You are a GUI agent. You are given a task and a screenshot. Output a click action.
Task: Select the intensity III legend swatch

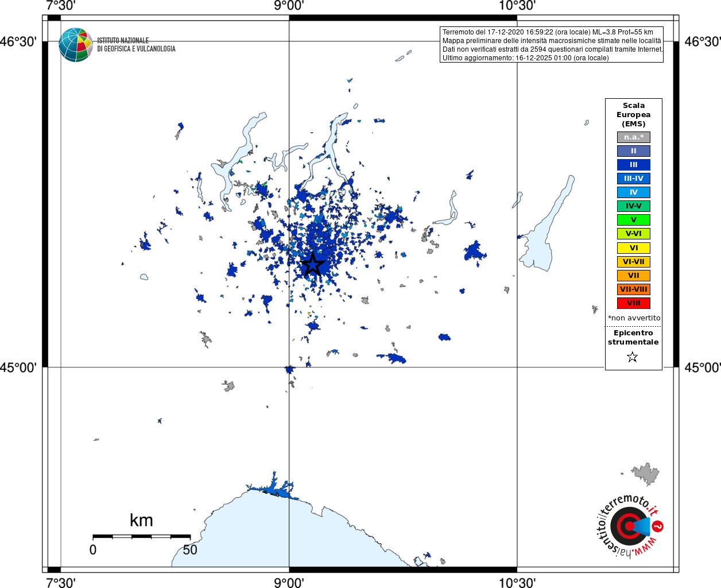[x=634, y=165]
